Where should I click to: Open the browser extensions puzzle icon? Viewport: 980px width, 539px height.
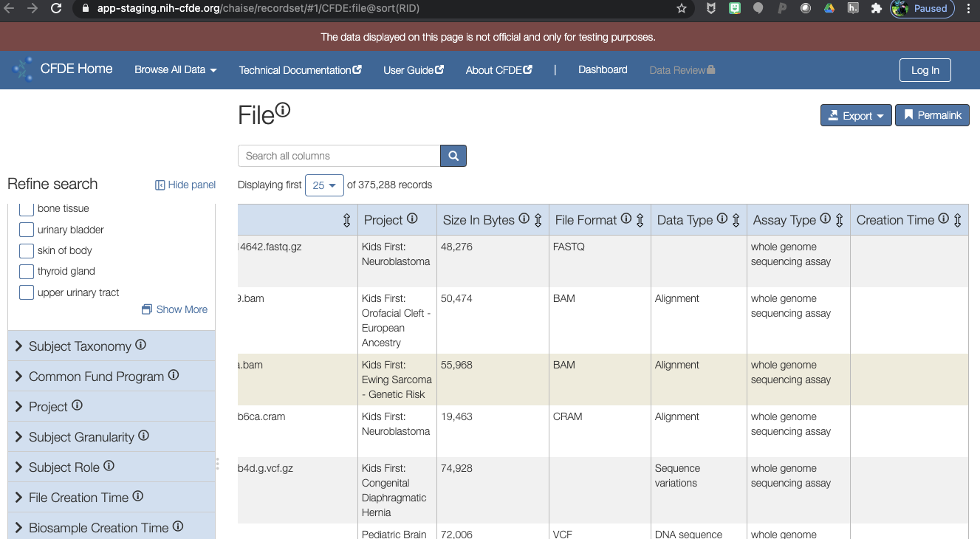coord(877,9)
